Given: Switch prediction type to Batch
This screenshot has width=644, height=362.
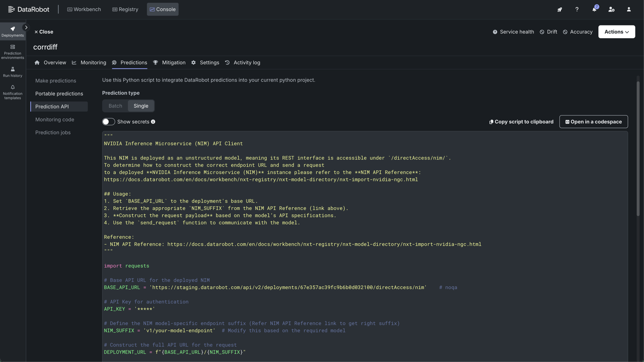Looking at the screenshot, I should pos(115,106).
